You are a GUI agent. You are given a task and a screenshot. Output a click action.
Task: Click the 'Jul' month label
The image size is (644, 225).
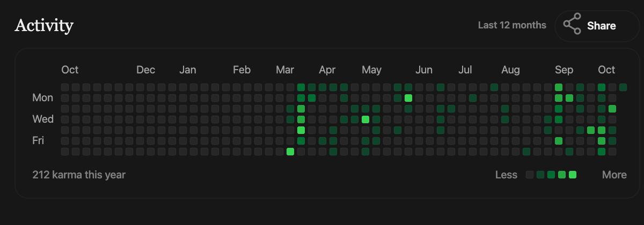point(465,70)
